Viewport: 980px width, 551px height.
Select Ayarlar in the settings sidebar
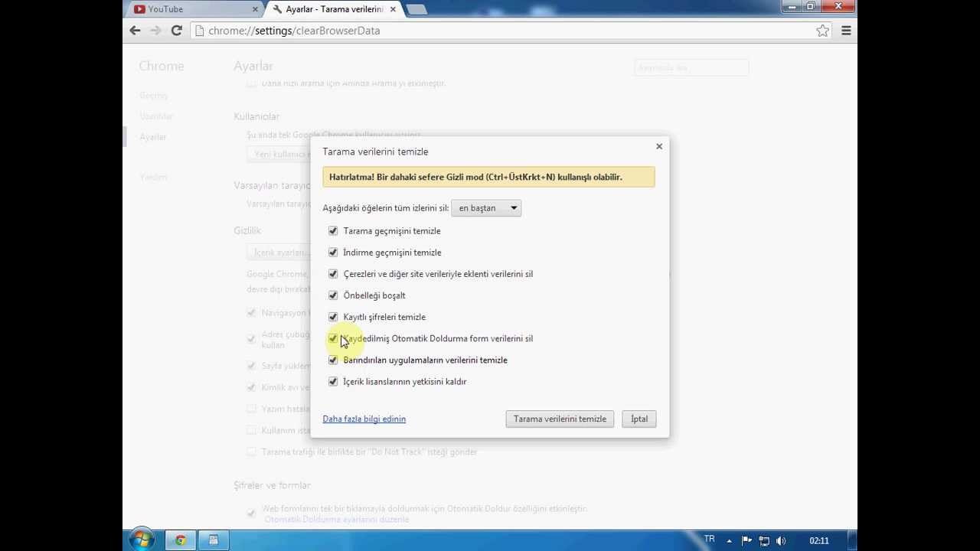click(x=153, y=137)
